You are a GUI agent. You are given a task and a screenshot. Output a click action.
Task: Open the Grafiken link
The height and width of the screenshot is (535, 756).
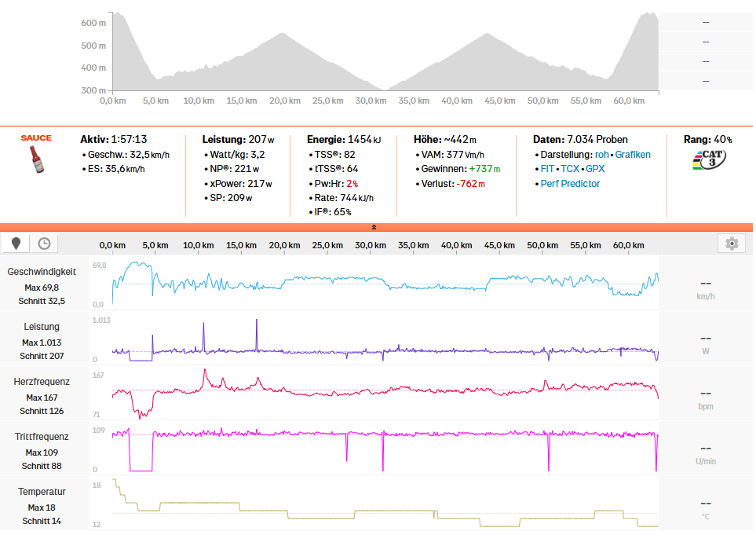[x=633, y=155]
